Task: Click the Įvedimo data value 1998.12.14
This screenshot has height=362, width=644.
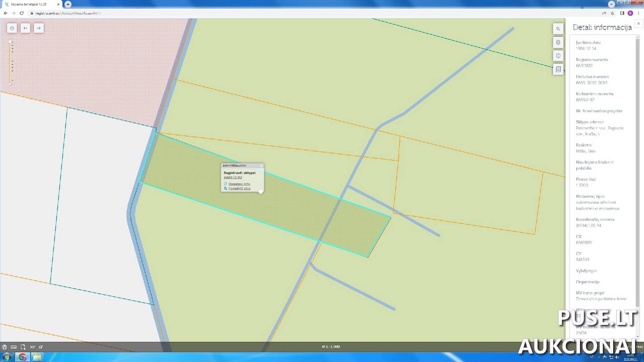Action: (x=586, y=49)
